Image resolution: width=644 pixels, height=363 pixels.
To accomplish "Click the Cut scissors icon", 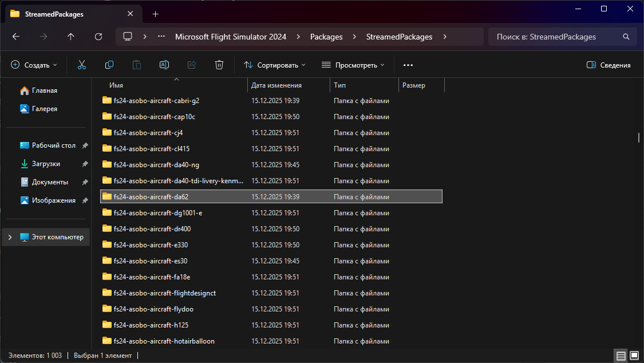I will (82, 65).
